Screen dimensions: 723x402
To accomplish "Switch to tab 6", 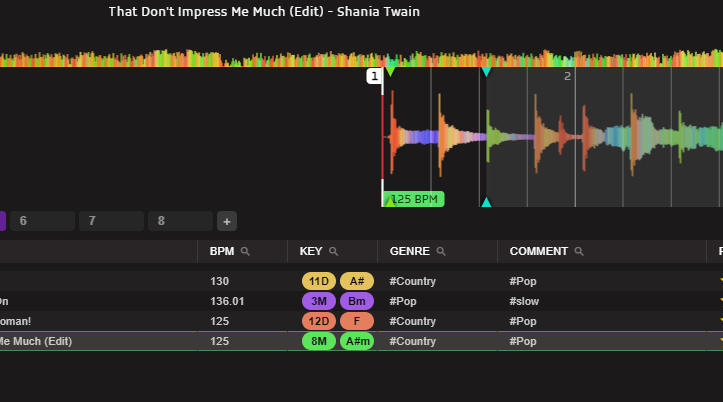I will click(41, 221).
